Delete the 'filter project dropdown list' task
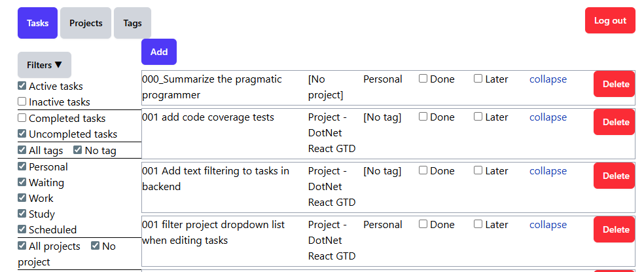The height and width of the screenshot is (272, 644). point(615,229)
